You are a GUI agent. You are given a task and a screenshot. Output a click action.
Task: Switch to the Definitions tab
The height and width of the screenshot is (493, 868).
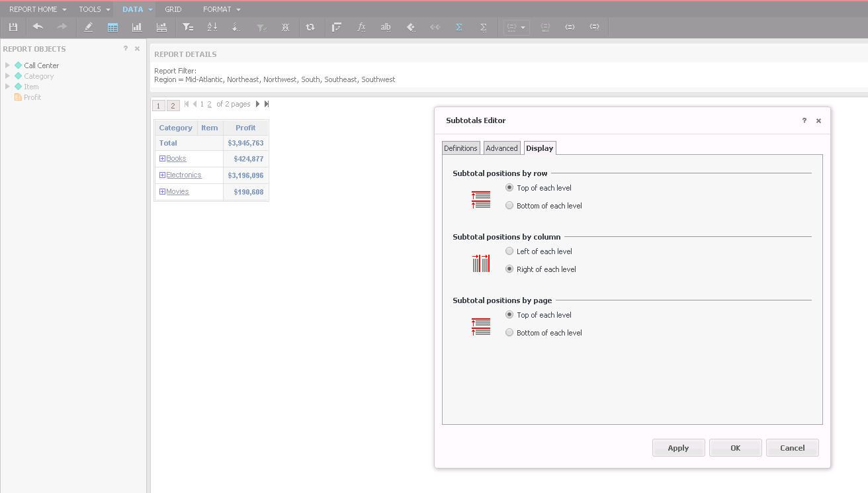[460, 148]
